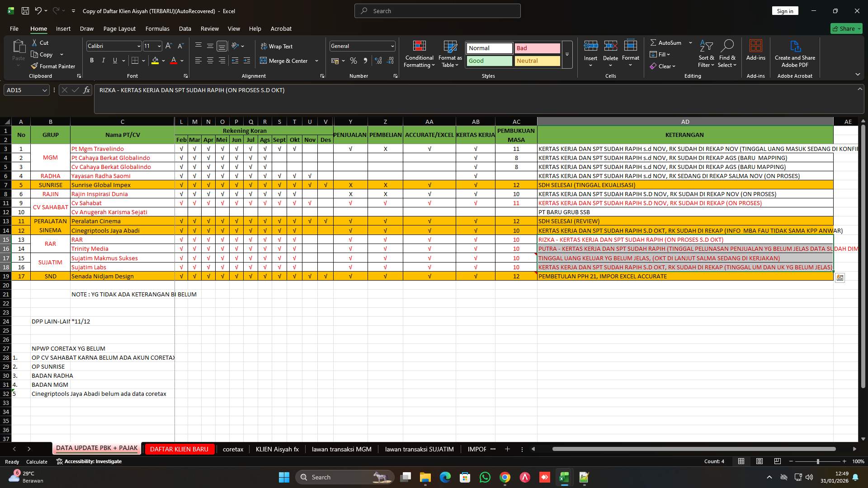Expand the Calibri font name dropdown
This screenshot has width=868, height=488.
tap(138, 46)
